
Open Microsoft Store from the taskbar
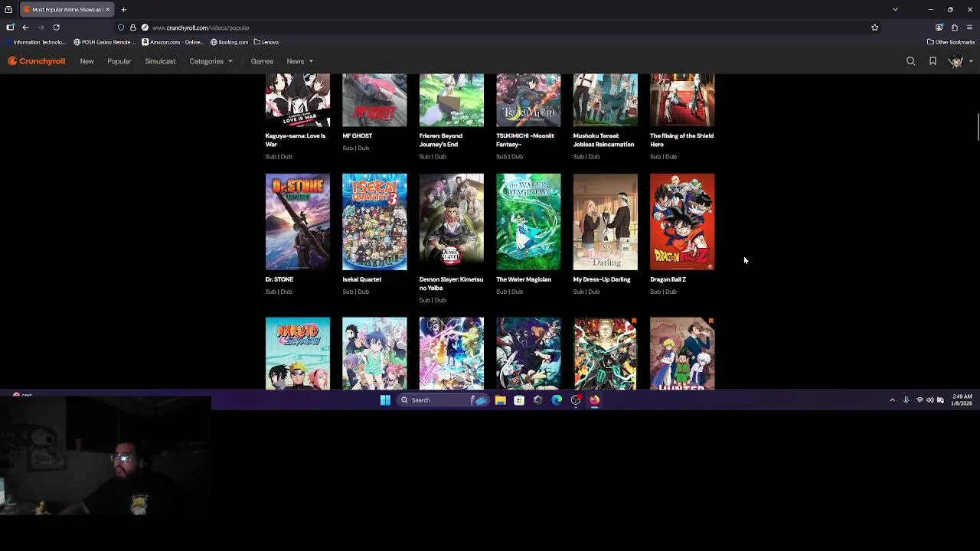coord(519,400)
